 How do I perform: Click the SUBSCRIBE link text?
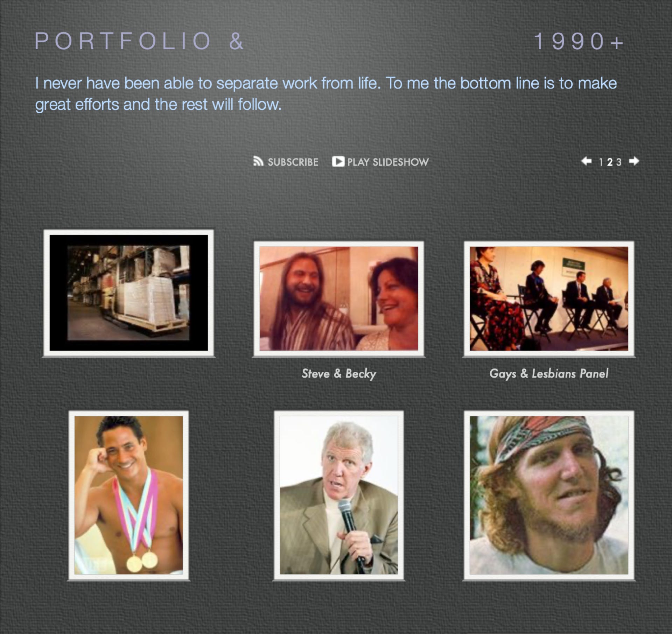293,162
